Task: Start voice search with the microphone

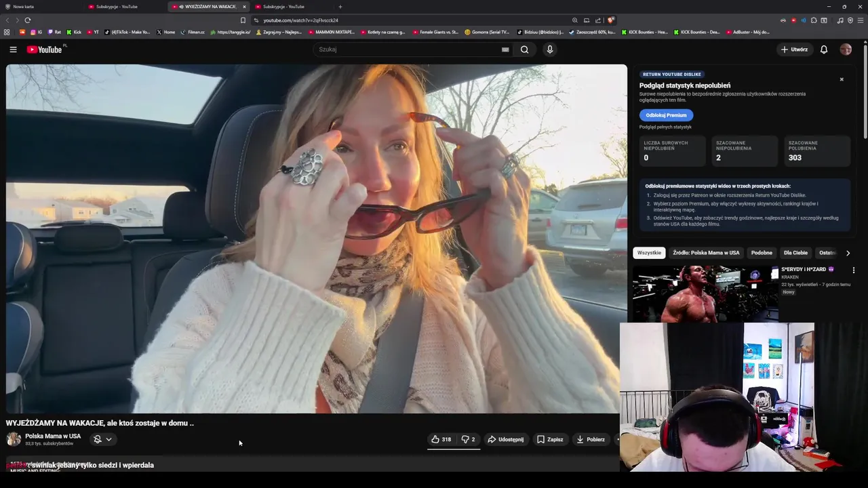Action: (550, 49)
